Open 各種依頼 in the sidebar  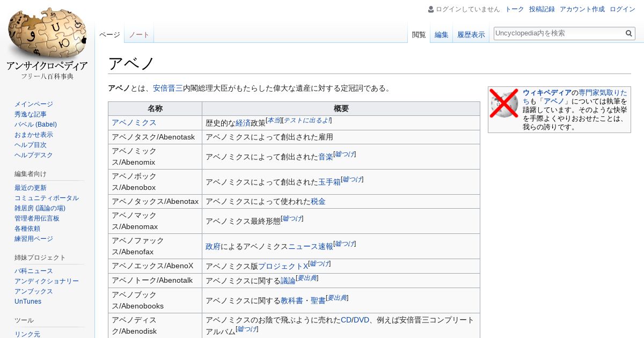[x=27, y=229]
